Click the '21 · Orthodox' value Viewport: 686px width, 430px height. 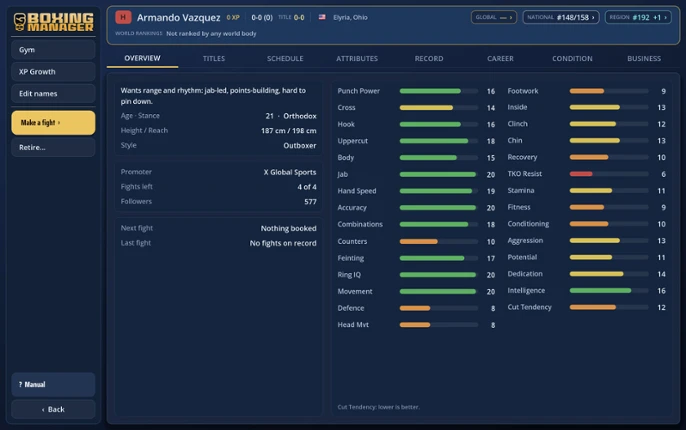[291, 116]
